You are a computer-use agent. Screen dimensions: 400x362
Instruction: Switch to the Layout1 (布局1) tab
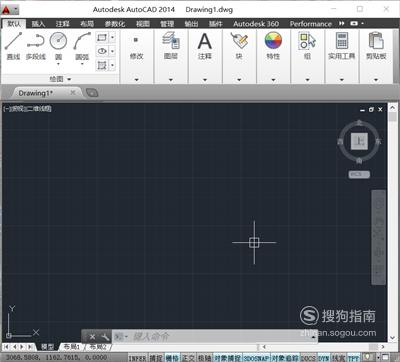(72, 347)
